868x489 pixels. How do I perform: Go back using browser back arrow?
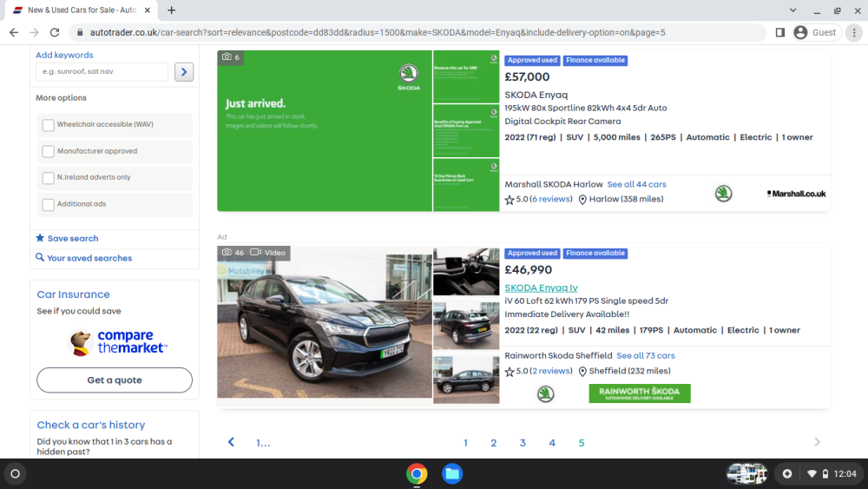point(14,33)
